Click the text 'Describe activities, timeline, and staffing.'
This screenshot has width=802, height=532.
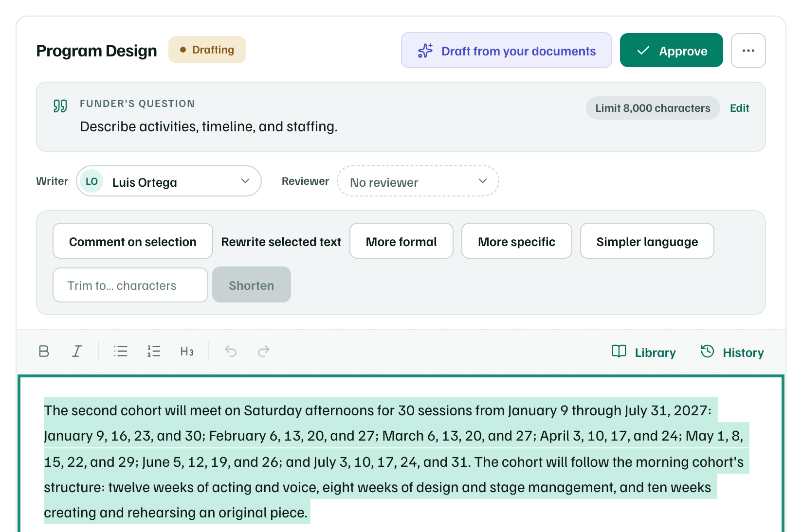tap(209, 127)
